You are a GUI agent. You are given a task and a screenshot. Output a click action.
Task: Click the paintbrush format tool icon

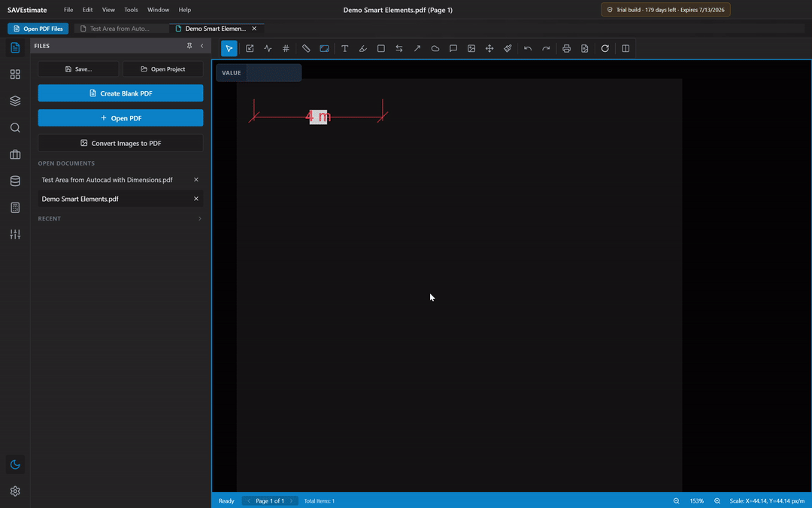pyautogui.click(x=507, y=48)
